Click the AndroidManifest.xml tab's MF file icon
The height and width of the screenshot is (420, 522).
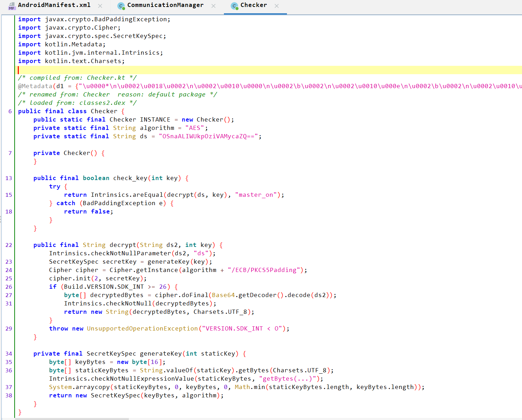(11, 6)
